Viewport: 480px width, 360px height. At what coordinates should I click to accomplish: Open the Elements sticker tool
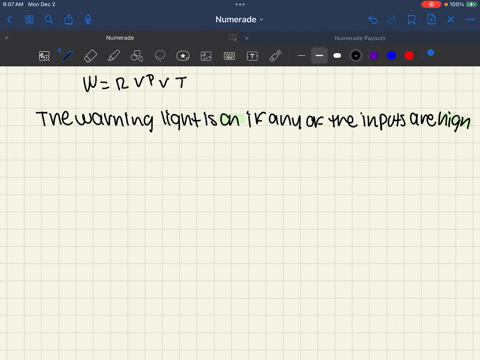[183, 56]
